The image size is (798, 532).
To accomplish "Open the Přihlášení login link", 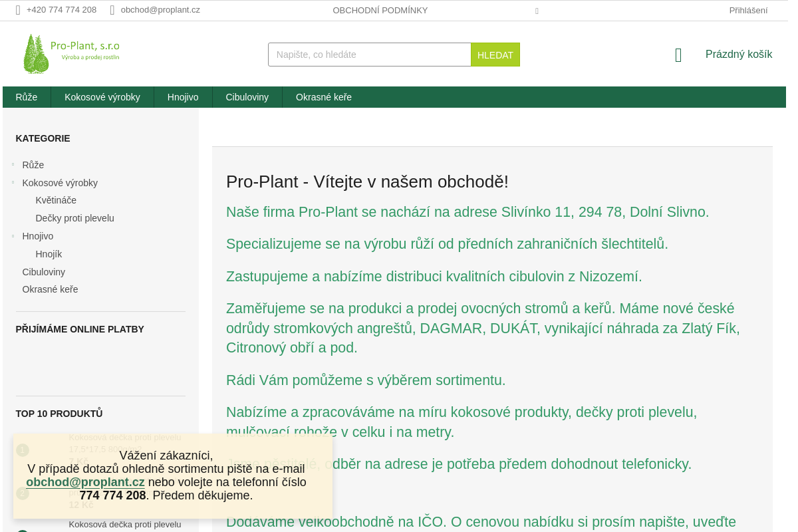I will point(748,11).
